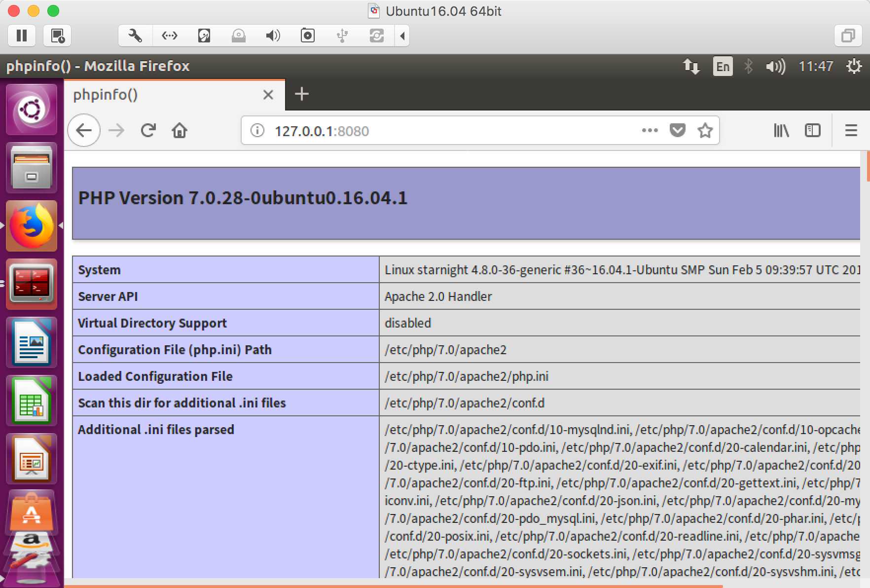Click Virtual Directory Support label
Screen dimensions: 870x588
[152, 323]
